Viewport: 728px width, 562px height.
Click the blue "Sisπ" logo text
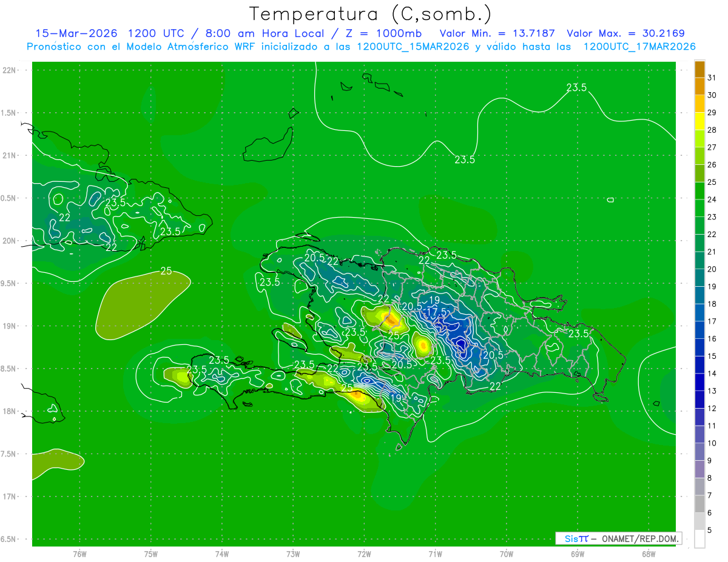point(576,538)
